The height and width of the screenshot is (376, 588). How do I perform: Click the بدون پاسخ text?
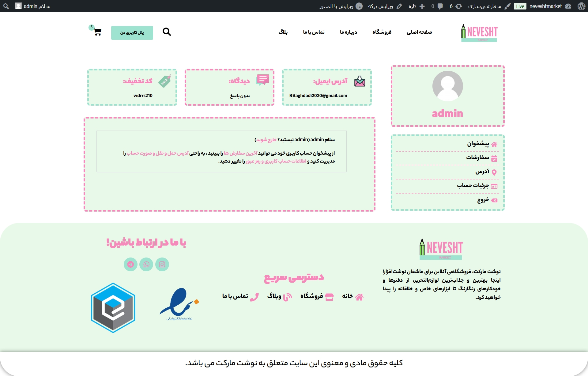tap(240, 96)
